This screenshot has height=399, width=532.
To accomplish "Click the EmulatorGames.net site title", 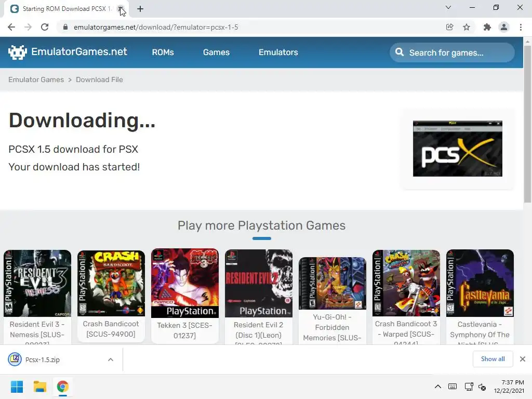I will 79,51.
